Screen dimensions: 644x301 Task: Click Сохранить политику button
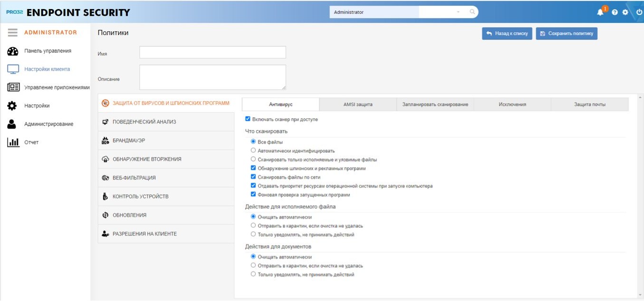pyautogui.click(x=567, y=34)
